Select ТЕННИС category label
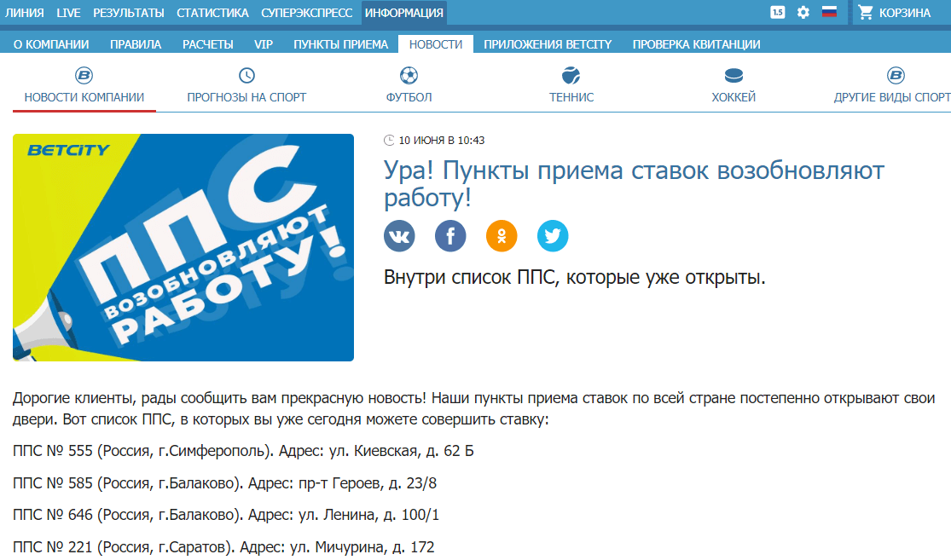The width and height of the screenshot is (951, 560). (x=571, y=97)
